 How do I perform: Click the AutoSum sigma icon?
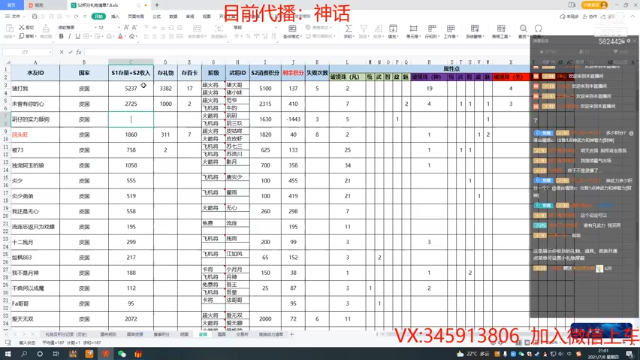point(348,28)
